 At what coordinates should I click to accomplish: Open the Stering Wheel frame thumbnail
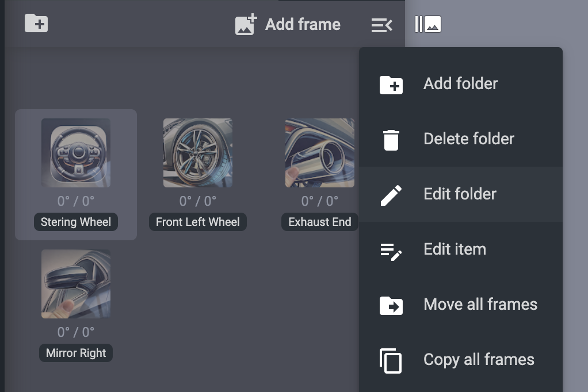[76, 153]
